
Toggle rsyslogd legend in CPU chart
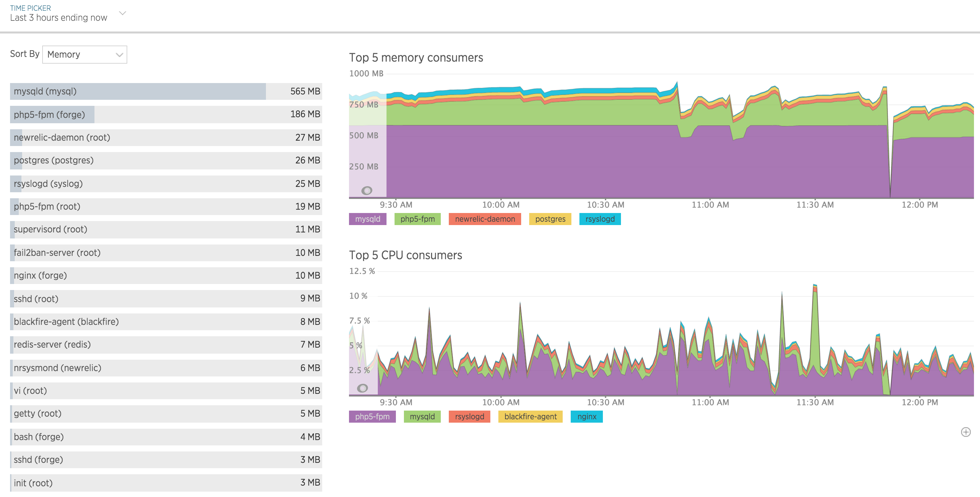pos(470,416)
